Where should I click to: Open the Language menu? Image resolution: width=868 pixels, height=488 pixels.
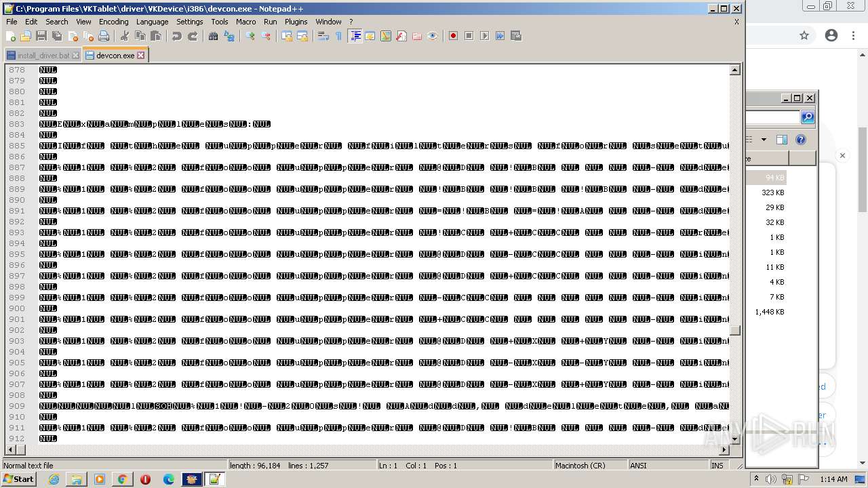pyautogui.click(x=152, y=22)
